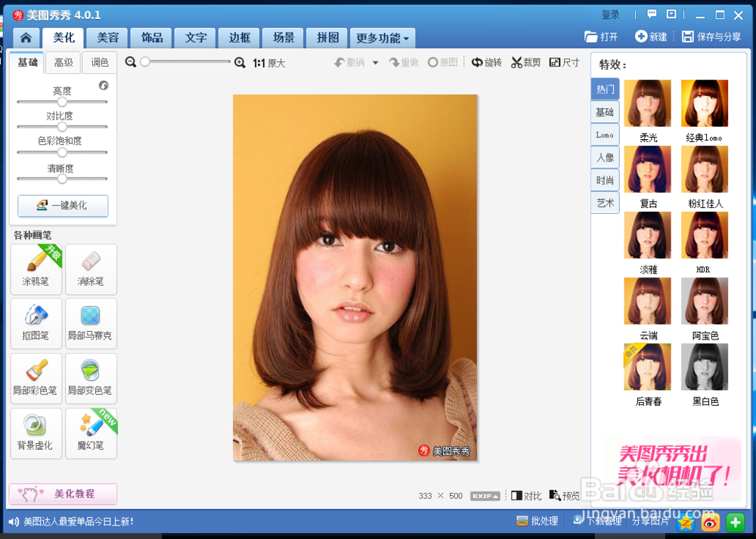Toggle 对比 compare view
This screenshot has width=756, height=539.
526,496
